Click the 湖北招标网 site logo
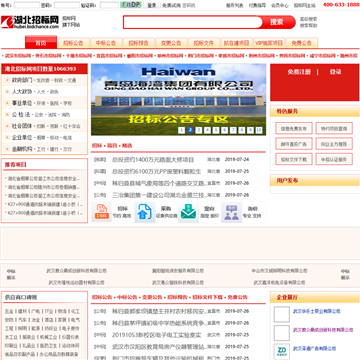The height and width of the screenshot is (360, 360). pyautogui.click(x=30, y=22)
